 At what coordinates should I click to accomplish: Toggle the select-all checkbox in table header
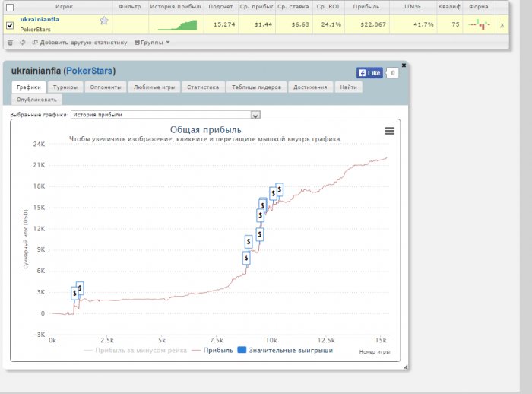click(x=10, y=6)
